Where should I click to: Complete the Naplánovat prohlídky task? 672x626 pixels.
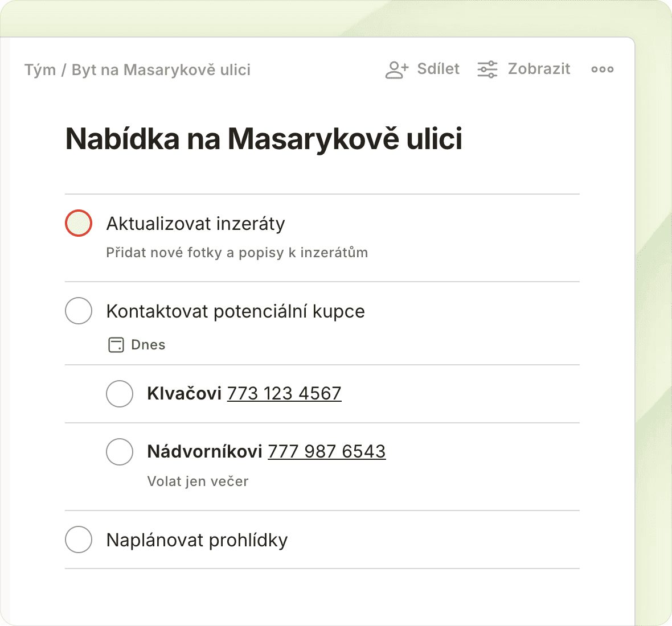coord(79,539)
